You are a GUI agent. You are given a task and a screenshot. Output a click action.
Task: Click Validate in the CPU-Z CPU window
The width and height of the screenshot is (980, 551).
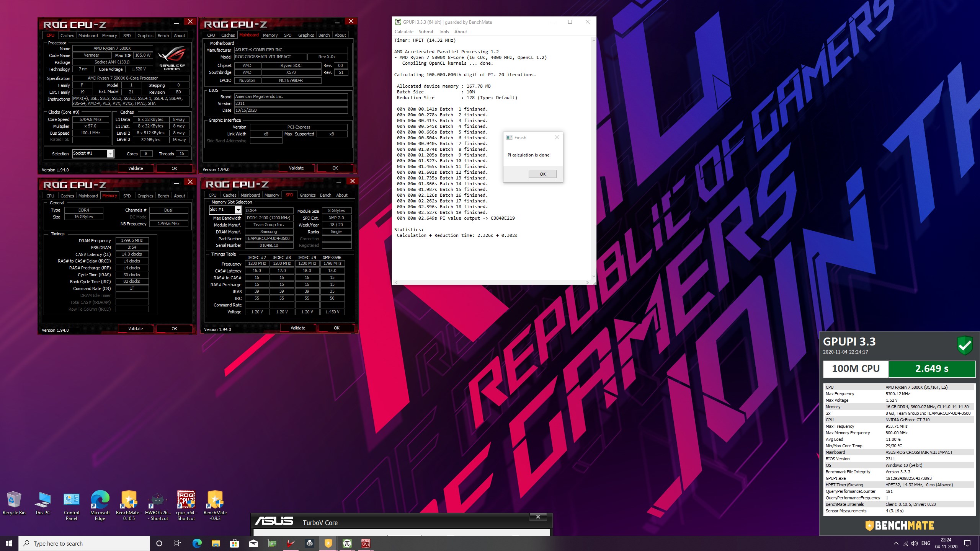[136, 168]
